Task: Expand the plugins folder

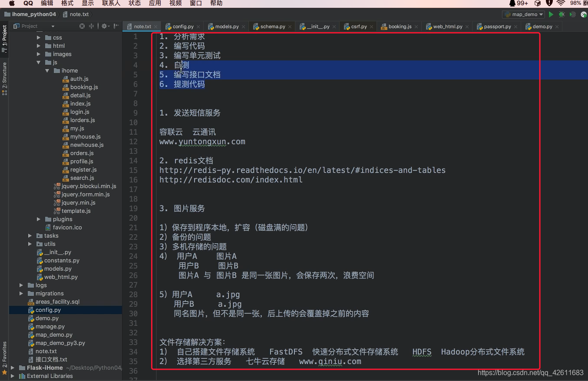Action: [x=39, y=219]
